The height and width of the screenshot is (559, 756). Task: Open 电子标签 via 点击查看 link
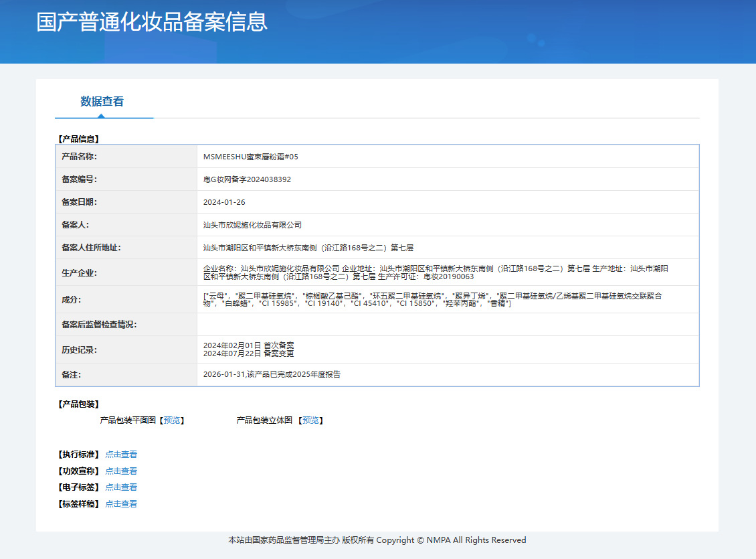pos(121,487)
